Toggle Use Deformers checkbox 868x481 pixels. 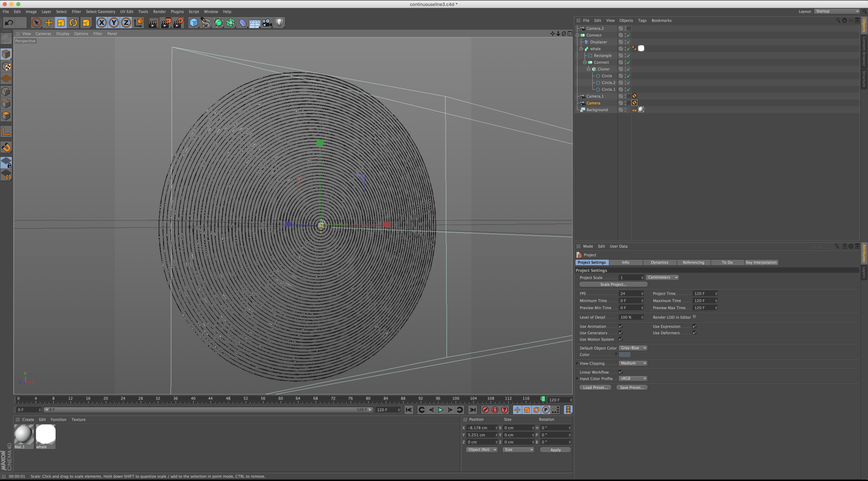(694, 333)
